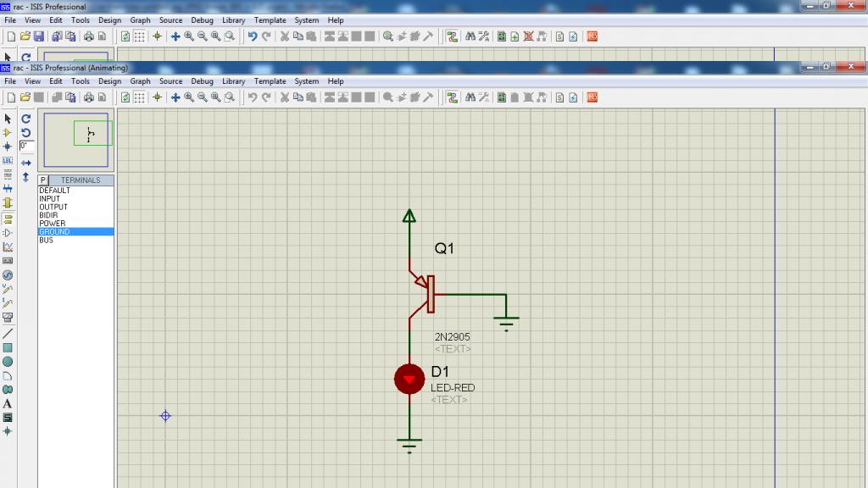Select the 2D Line graphics tool
This screenshot has width=868, height=488.
7,334
